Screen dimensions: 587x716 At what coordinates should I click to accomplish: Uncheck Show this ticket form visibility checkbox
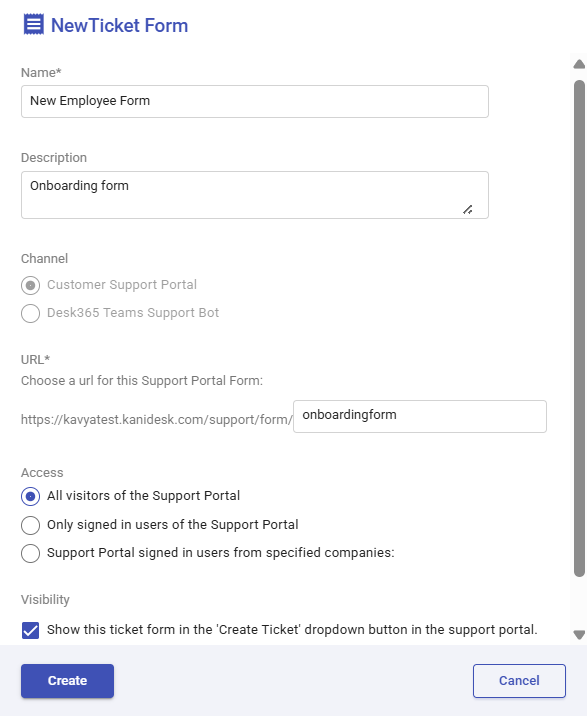pyautogui.click(x=31, y=630)
